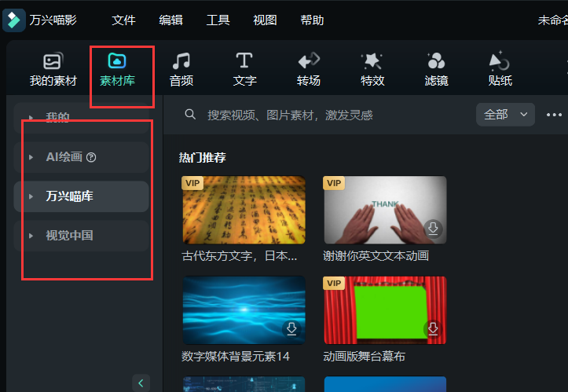Select the 万兴喵库 sidebar item
568x392 pixels.
pyautogui.click(x=81, y=196)
